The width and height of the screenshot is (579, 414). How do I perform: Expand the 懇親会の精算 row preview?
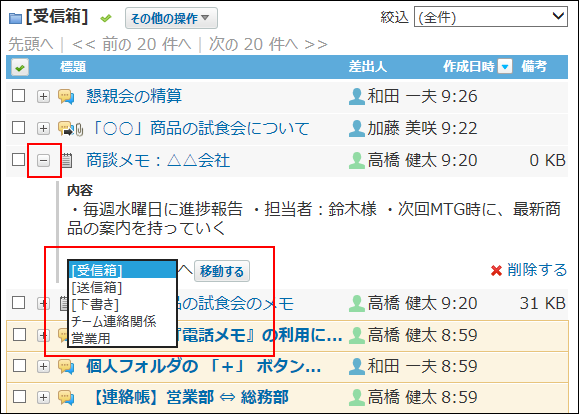point(44,96)
